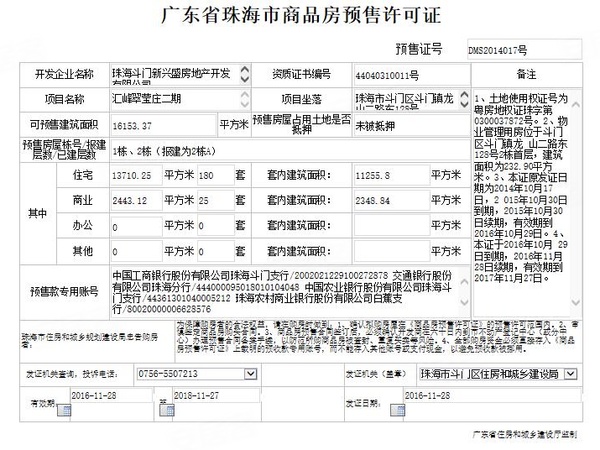Select residential units field 180
Viewport: 600px width, 450px height.
216,175
